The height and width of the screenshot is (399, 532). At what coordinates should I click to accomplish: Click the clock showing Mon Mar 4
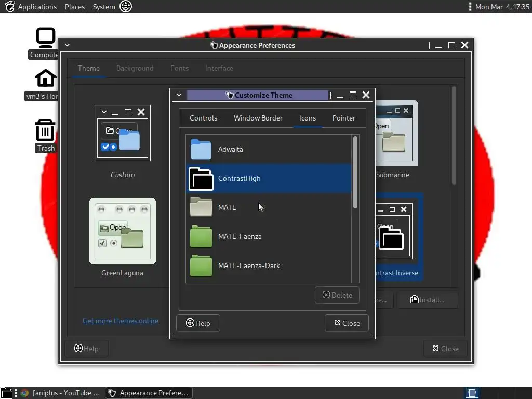pos(502,7)
